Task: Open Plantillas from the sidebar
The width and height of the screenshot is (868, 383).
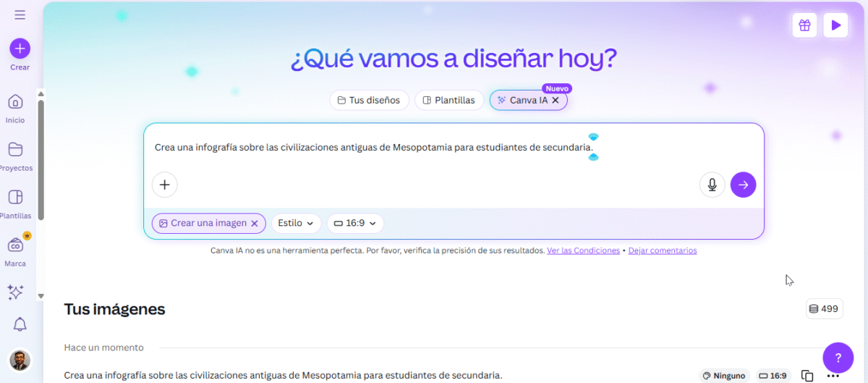Action: (15, 198)
